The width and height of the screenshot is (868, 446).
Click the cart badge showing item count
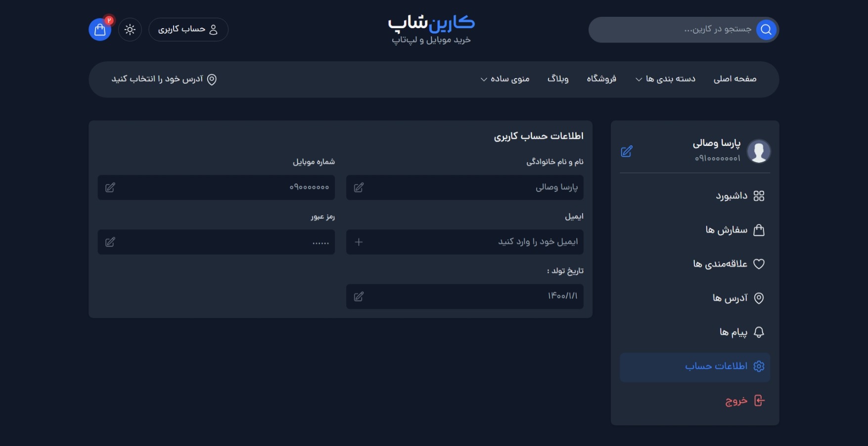click(109, 20)
